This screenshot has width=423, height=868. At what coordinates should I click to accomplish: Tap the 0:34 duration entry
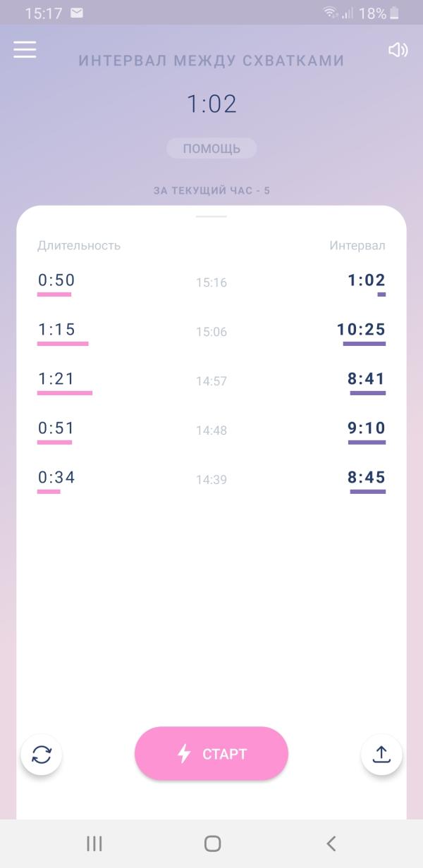coord(56,478)
